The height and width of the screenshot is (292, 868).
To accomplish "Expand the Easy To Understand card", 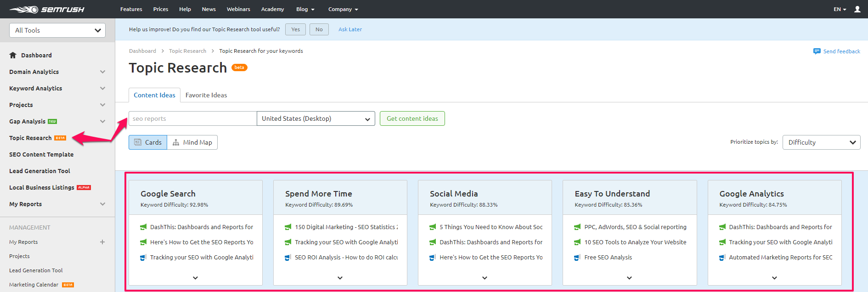I will [629, 278].
